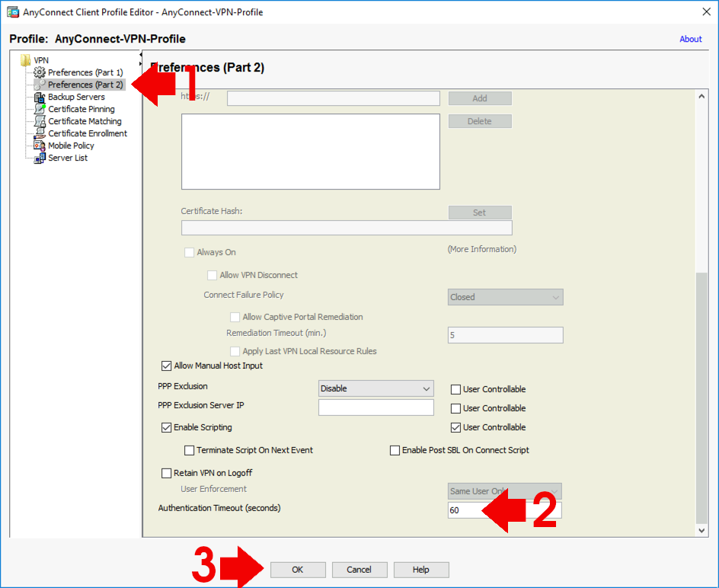Click the Add button
Screen dimensions: 719x588
point(480,98)
